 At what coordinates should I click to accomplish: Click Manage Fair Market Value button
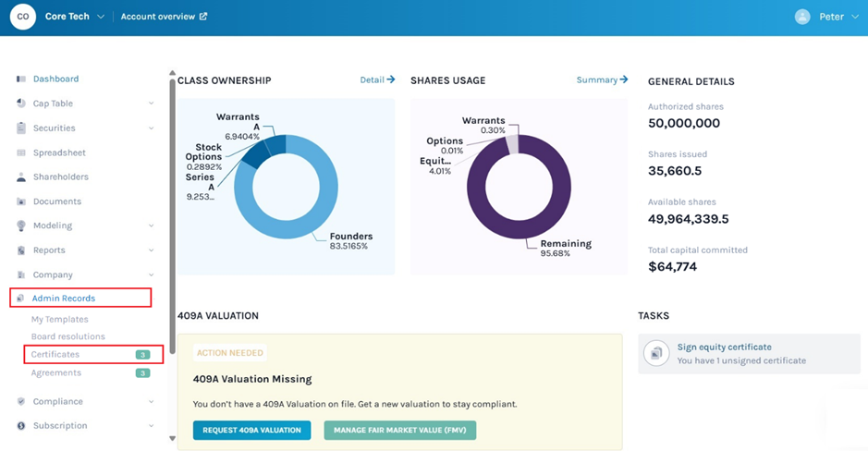399,431
